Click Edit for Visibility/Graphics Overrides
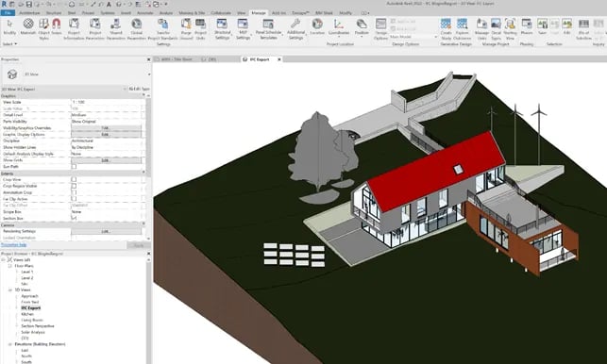 (106, 128)
